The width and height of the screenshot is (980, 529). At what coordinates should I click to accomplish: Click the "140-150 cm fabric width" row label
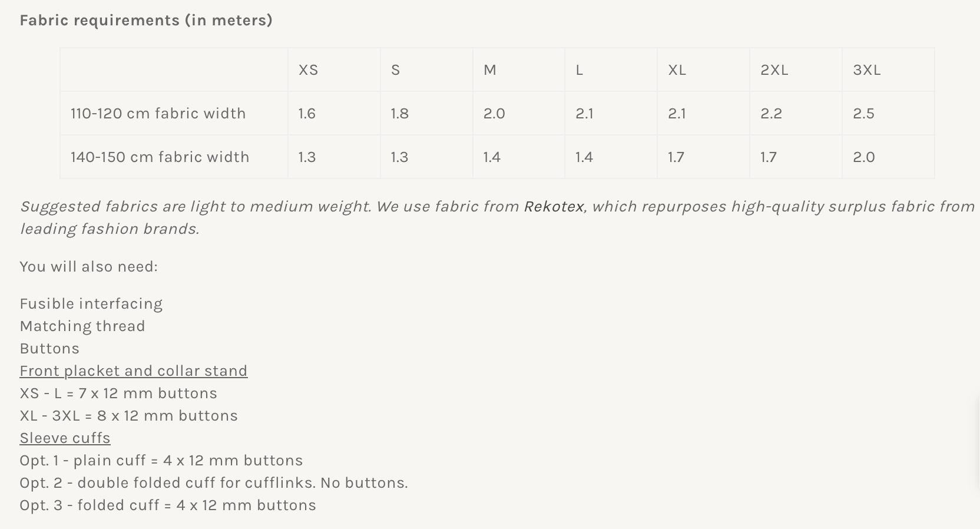tap(160, 157)
